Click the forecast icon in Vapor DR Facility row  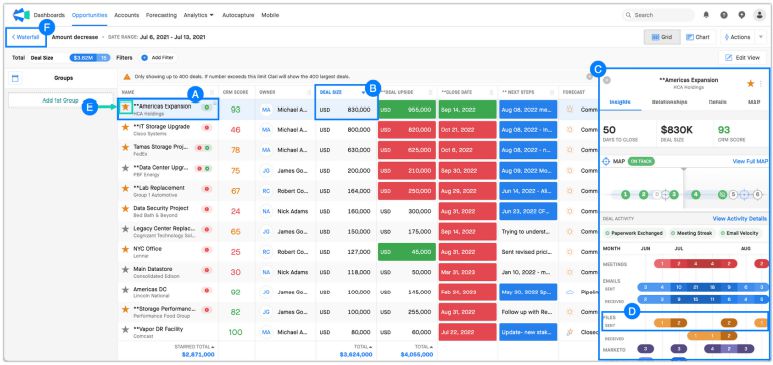[570, 332]
